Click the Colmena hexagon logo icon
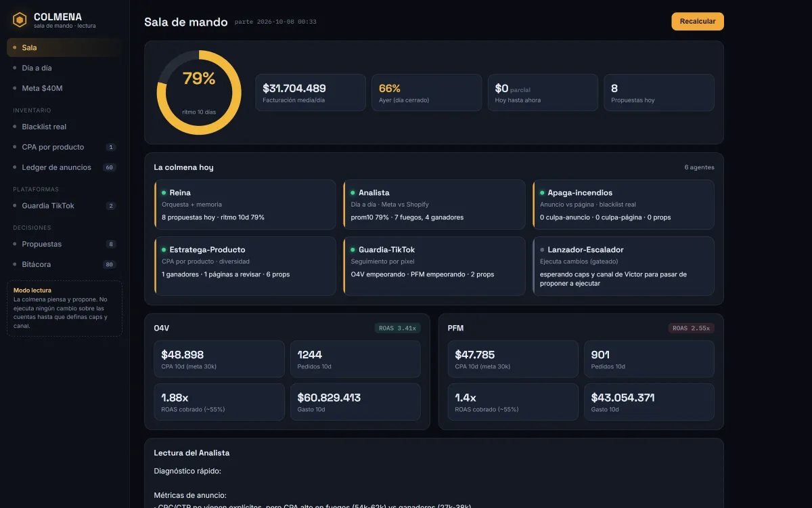Image resolution: width=812 pixels, height=508 pixels. [20, 20]
